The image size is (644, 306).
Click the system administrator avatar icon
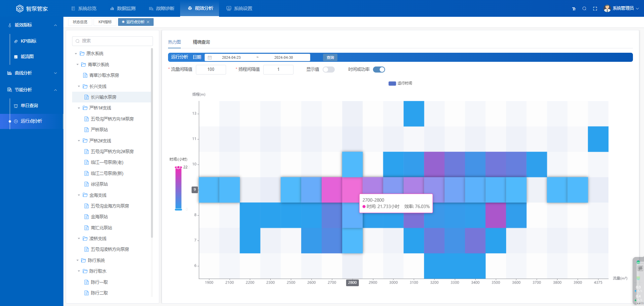coord(607,8)
